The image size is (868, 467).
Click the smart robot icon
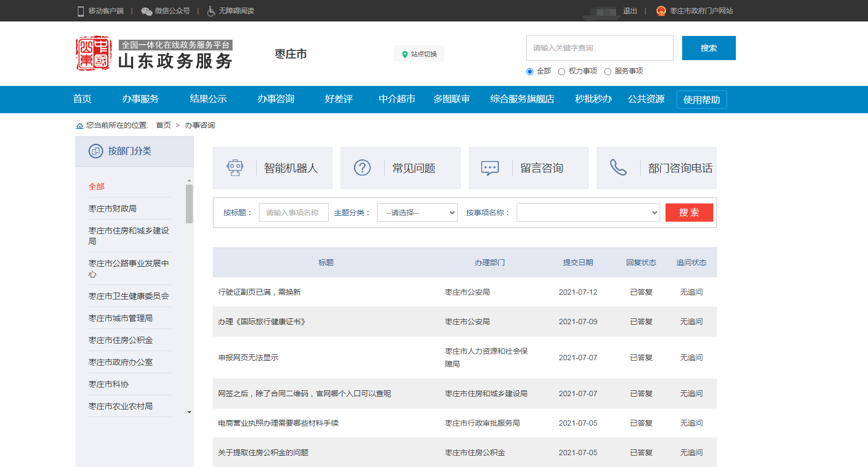pyautogui.click(x=235, y=168)
